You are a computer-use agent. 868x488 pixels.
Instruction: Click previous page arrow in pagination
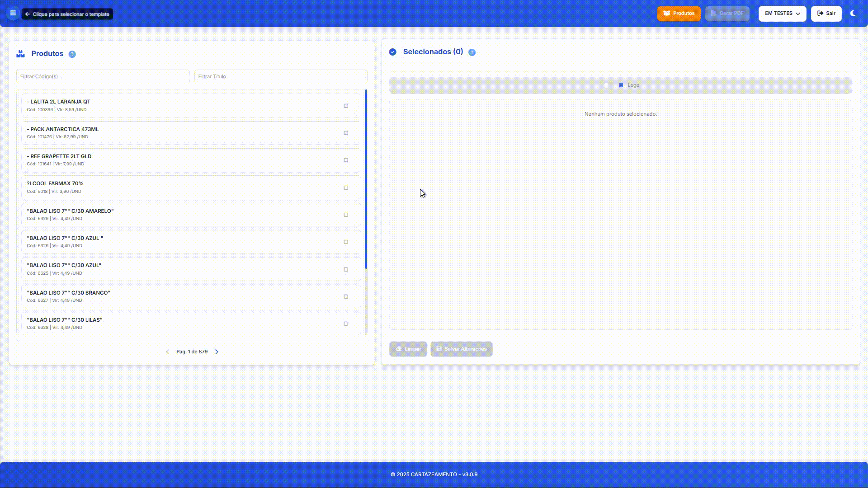(x=167, y=352)
